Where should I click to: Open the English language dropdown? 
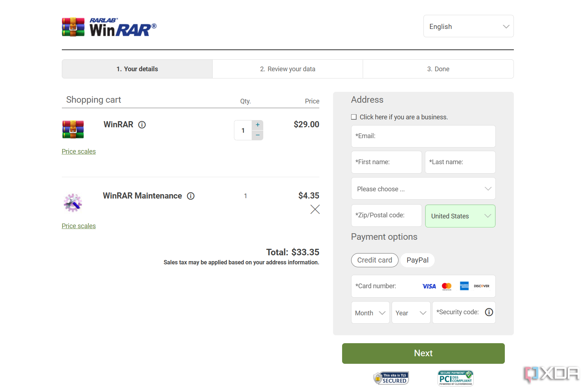(x=469, y=26)
